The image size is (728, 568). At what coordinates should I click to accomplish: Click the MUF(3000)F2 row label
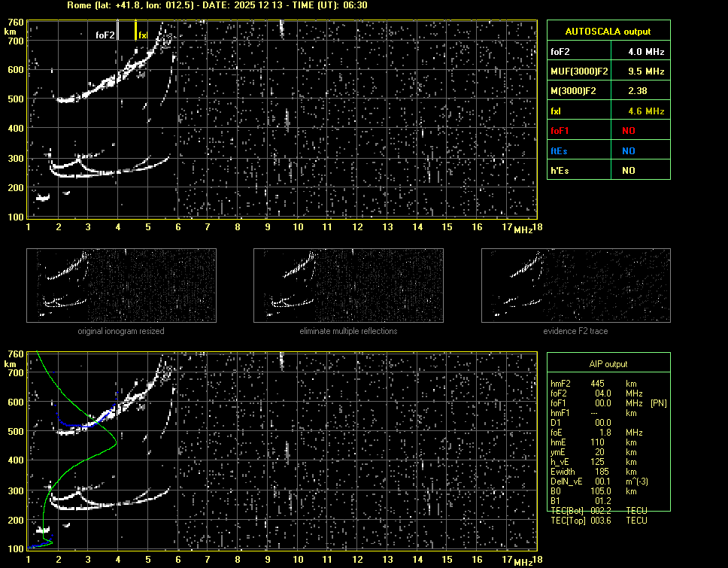coord(578,71)
